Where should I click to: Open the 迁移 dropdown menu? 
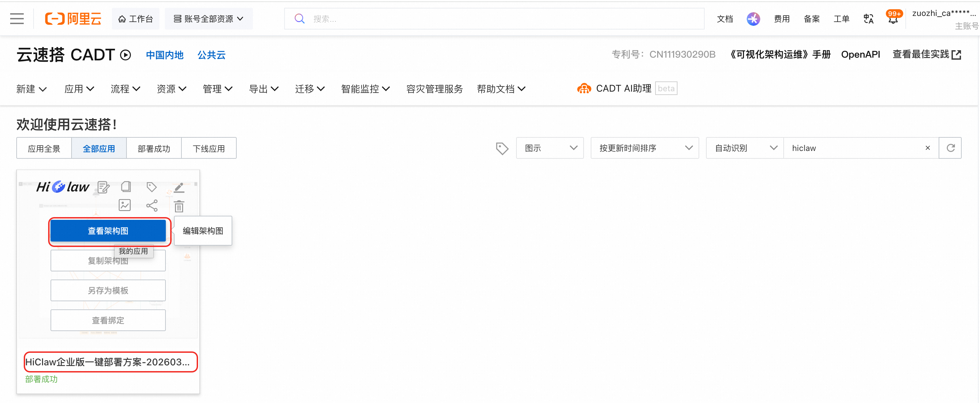point(310,89)
